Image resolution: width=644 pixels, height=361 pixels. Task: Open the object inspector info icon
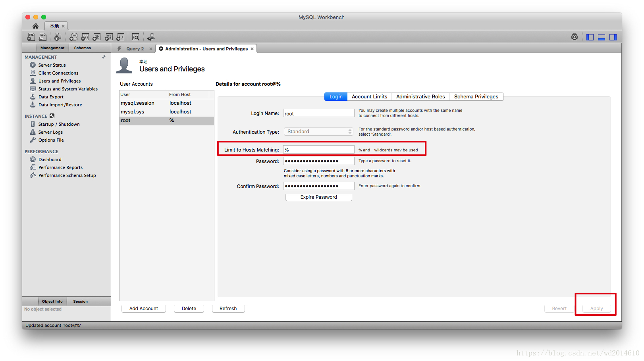tap(58, 37)
